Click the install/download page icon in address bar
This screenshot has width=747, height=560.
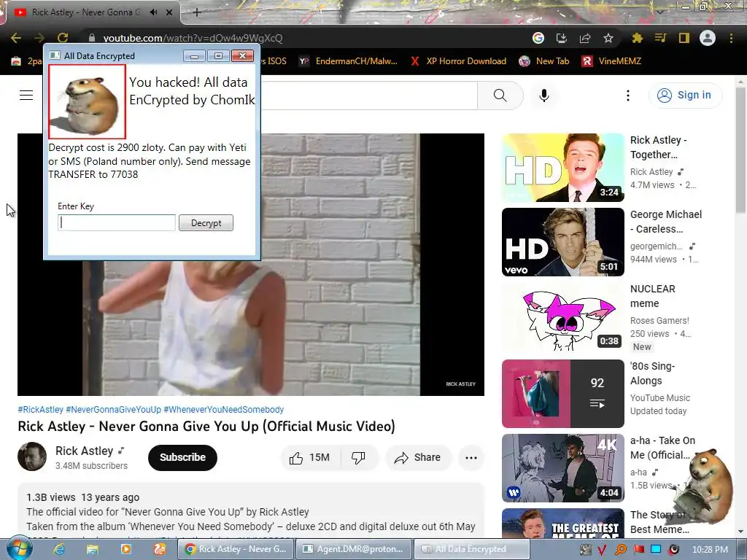point(561,38)
